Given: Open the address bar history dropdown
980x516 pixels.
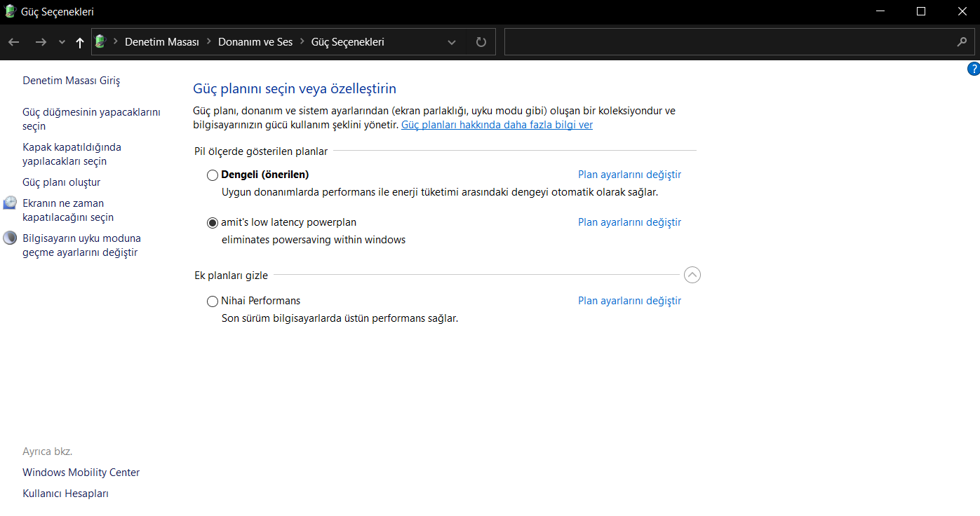Looking at the screenshot, I should (x=452, y=42).
